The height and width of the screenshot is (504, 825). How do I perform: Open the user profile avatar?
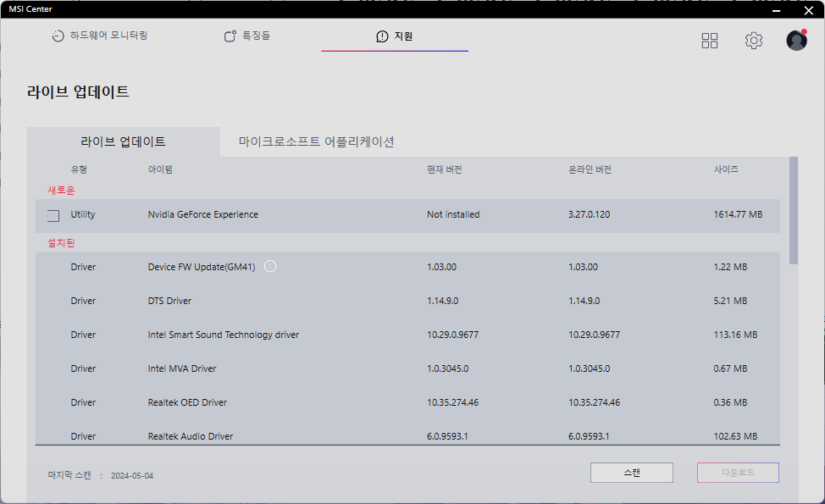point(796,41)
